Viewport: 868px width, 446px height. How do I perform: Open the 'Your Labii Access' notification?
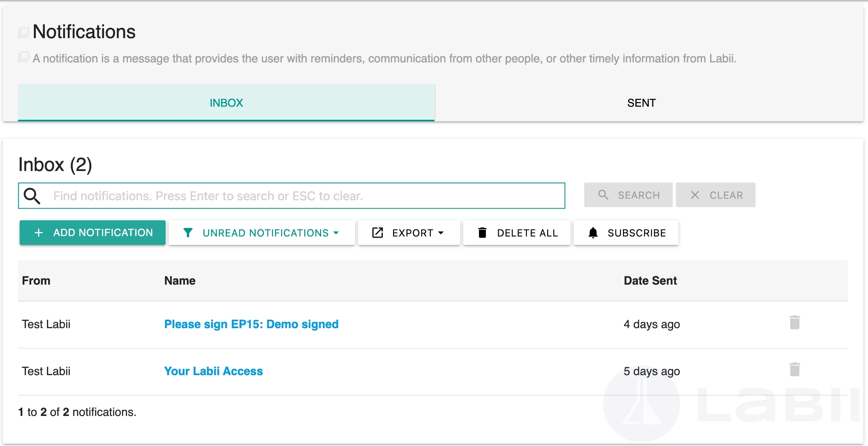pos(213,371)
